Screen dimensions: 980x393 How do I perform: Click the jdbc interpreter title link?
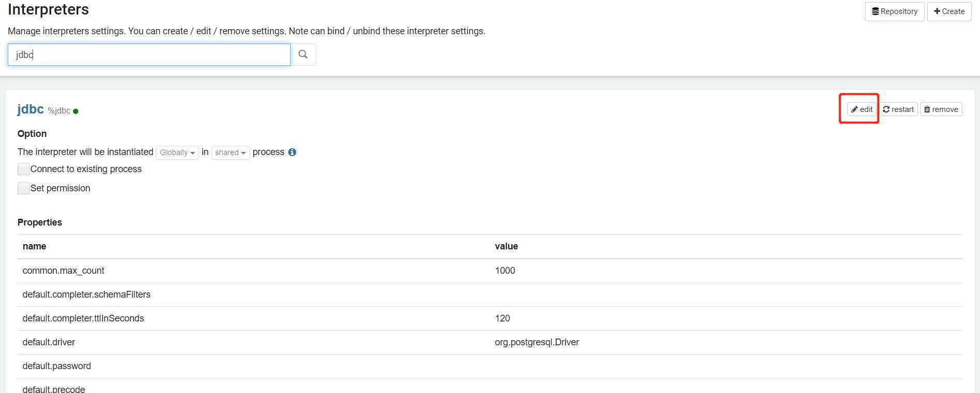pos(31,109)
